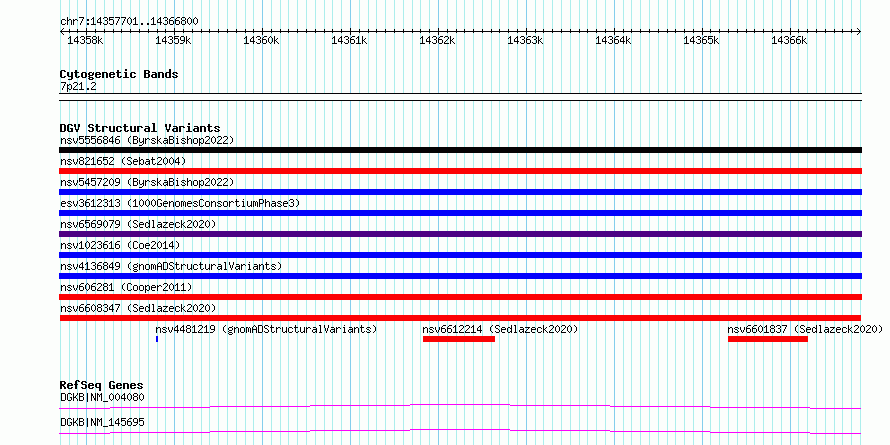Click the nsv4481219 (gnomADStructuralVariants) label
Image resolution: width=890 pixels, height=445 pixels.
[266, 329]
